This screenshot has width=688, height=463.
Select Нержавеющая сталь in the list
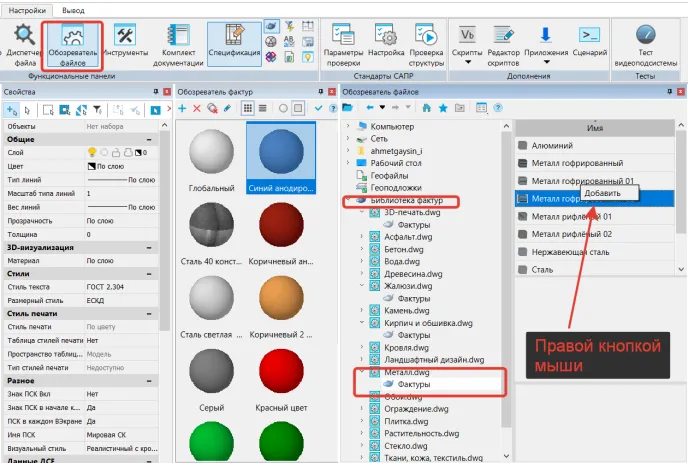[x=575, y=252]
